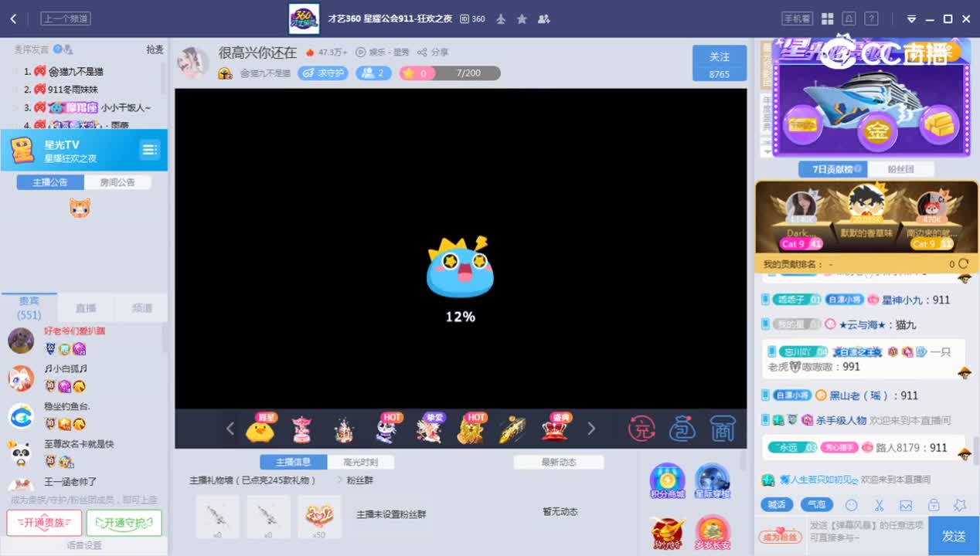
Task: Click the 开通贵族 button
Action: coord(44,523)
